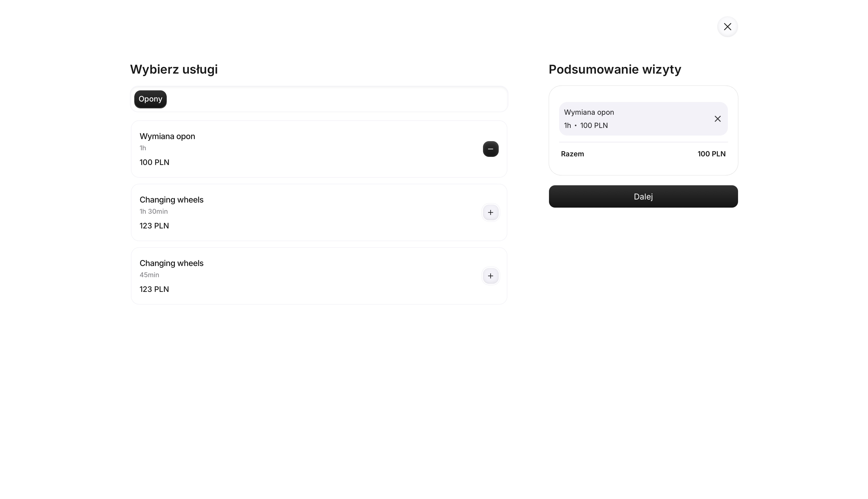Viewport: 868px width, 499px height.
Task: Add Changing wheels 45min with plus icon
Action: click(x=491, y=276)
